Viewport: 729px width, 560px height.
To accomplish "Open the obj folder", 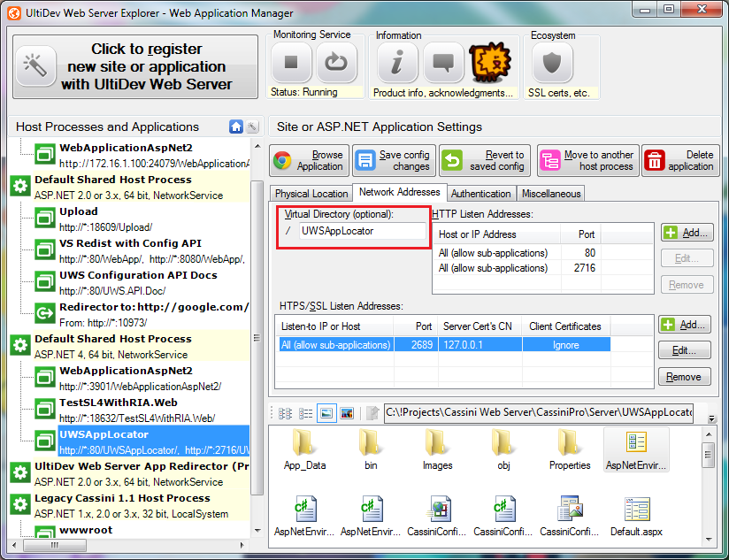I will coord(503,449).
